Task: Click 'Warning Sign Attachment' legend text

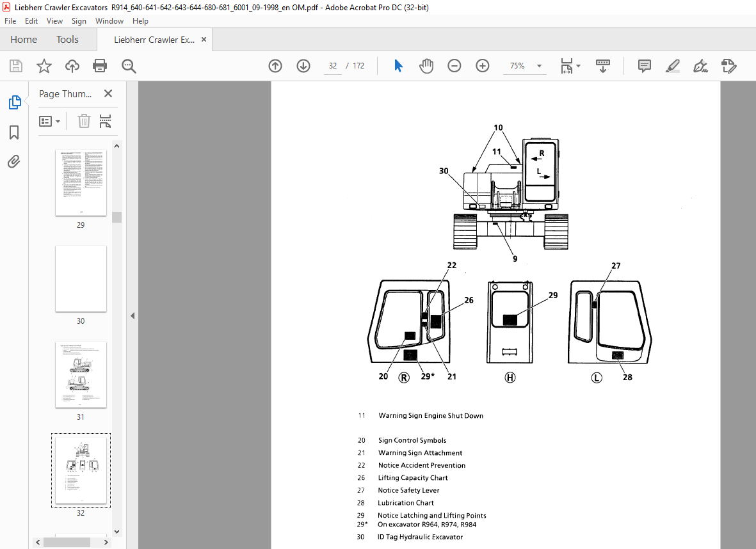Action: click(x=420, y=452)
